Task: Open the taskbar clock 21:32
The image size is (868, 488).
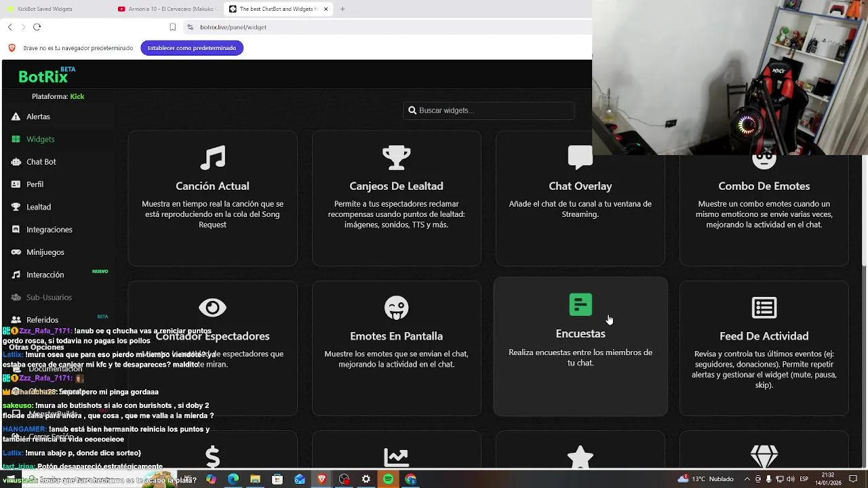Action: coord(828,479)
